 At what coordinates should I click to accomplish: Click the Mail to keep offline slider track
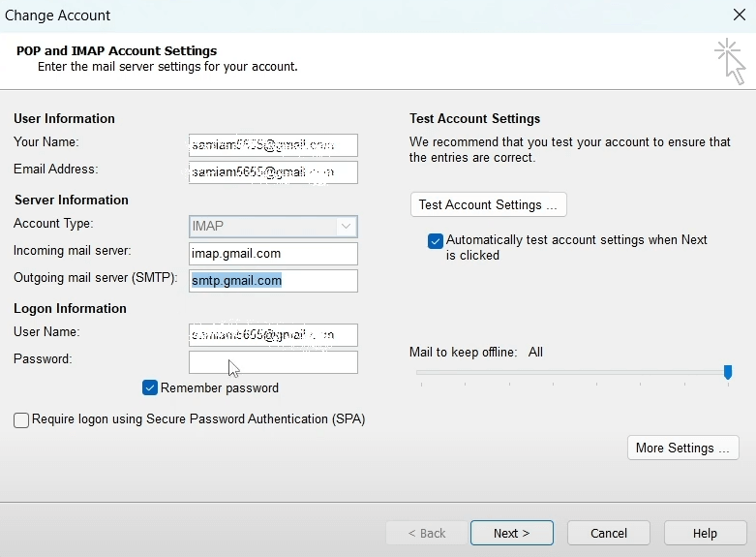coord(571,372)
